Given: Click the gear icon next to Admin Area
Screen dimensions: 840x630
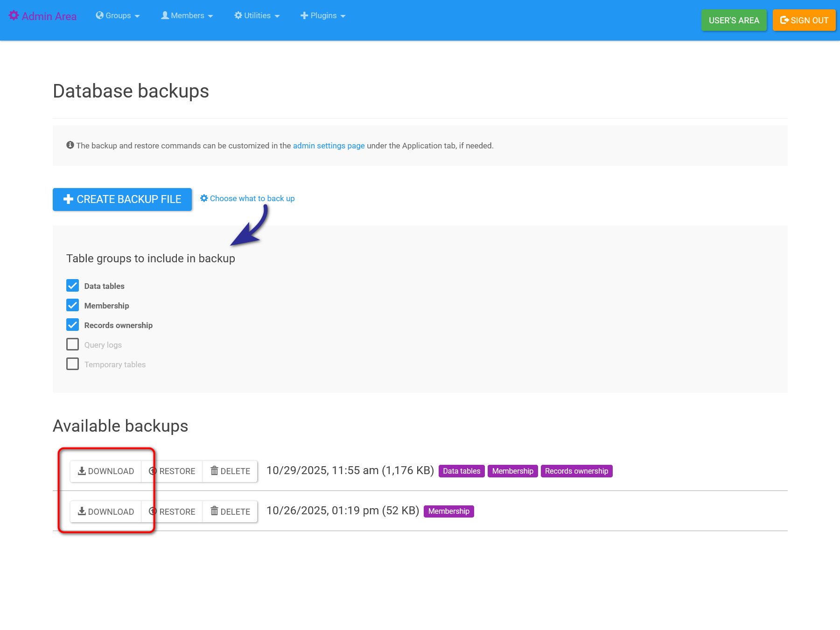Looking at the screenshot, I should [14, 15].
